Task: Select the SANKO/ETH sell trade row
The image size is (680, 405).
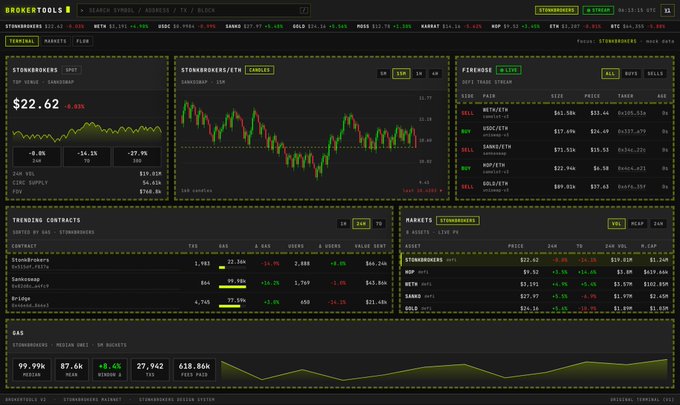Action: pos(565,150)
